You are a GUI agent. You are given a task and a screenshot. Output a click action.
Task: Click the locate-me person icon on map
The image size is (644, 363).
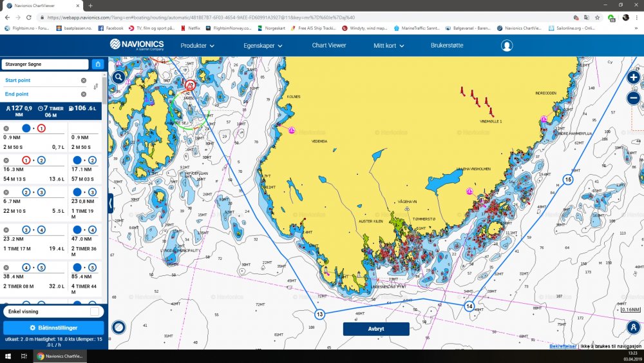coord(633,328)
